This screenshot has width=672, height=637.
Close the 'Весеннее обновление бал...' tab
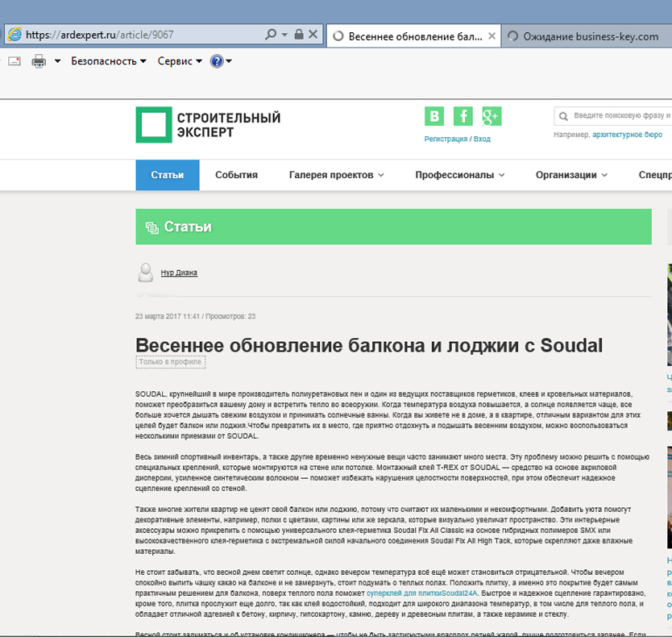[492, 36]
